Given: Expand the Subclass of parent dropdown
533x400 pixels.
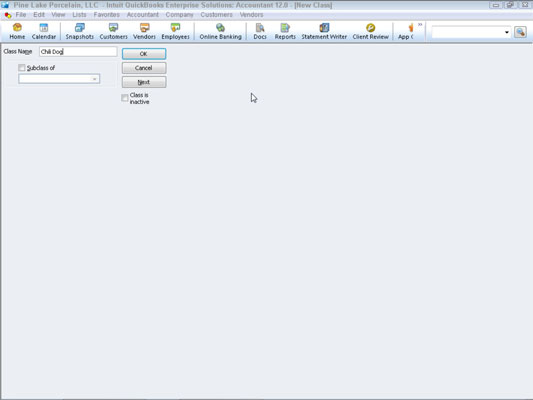Looking at the screenshot, I should 94,79.
